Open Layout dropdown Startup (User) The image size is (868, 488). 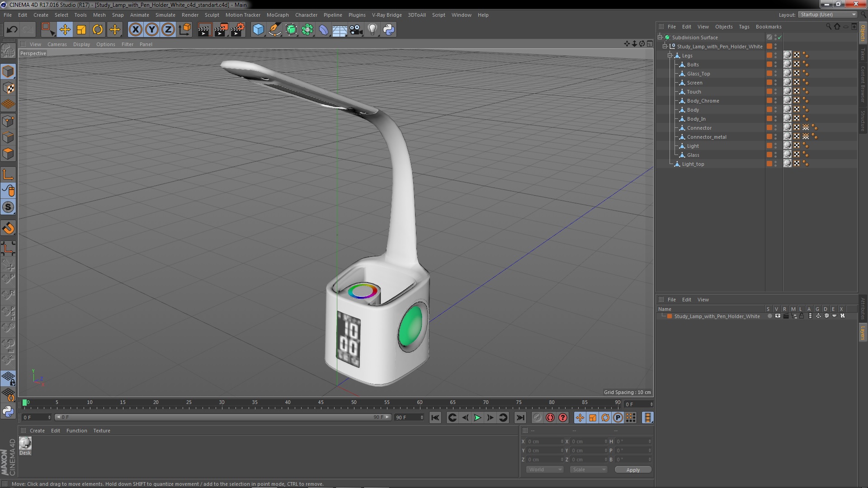point(828,15)
